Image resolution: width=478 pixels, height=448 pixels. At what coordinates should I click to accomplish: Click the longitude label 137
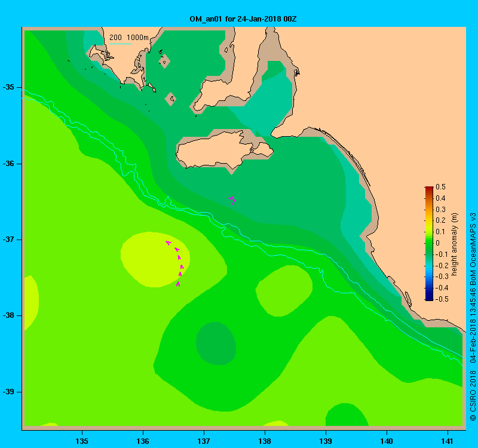(204, 441)
